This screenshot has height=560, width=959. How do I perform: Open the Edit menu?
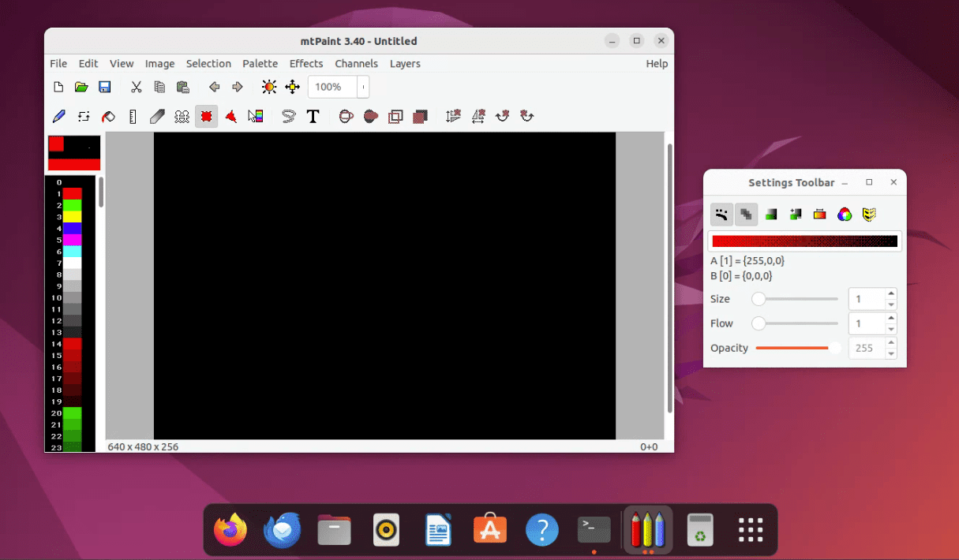(x=88, y=64)
